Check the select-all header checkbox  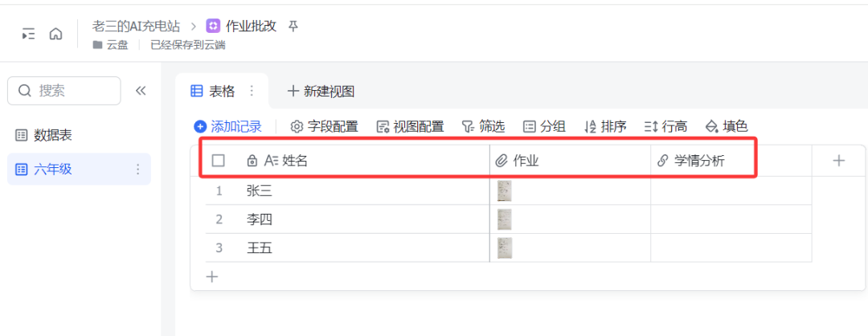(x=218, y=161)
